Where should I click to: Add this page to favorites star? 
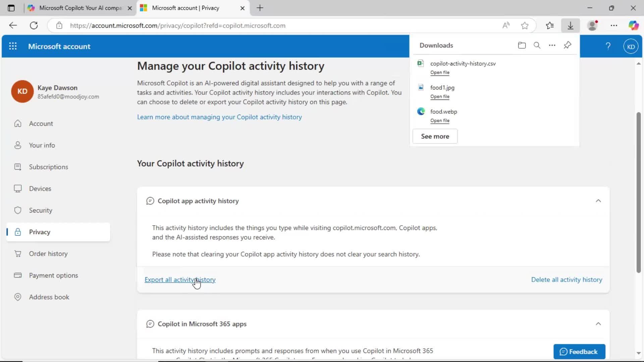click(525, 25)
